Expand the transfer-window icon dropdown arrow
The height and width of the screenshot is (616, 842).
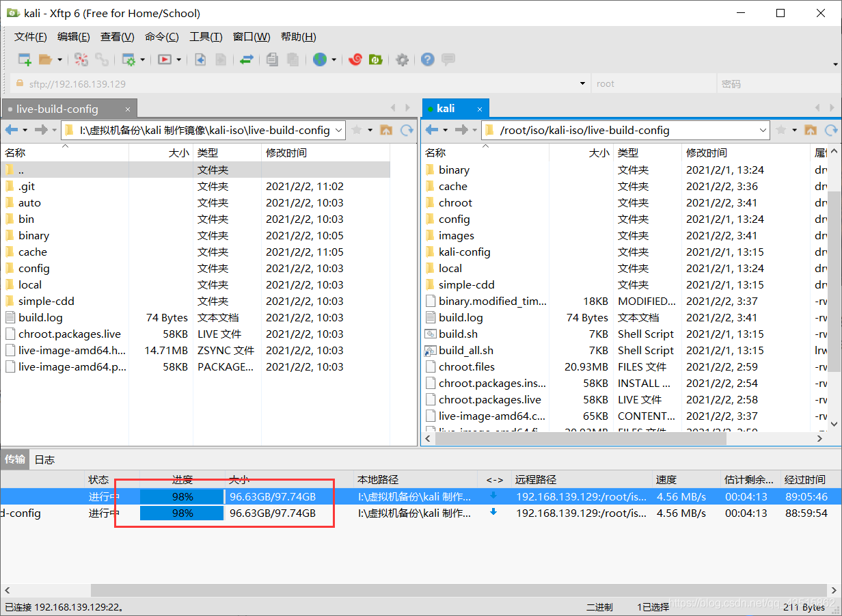click(179, 59)
